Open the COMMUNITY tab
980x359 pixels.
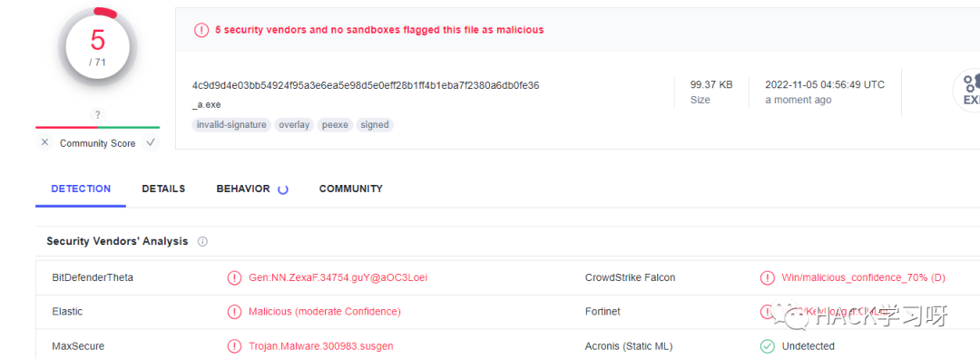[x=350, y=189]
